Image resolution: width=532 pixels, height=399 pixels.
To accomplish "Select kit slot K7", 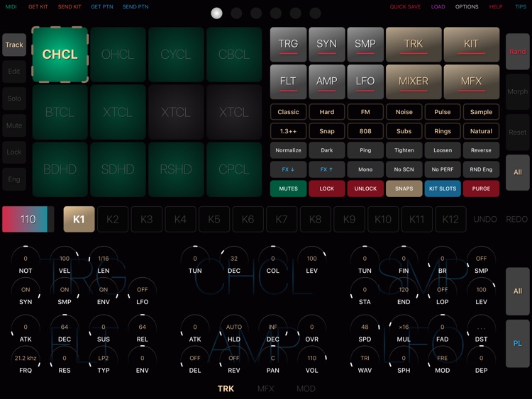I will (x=282, y=219).
